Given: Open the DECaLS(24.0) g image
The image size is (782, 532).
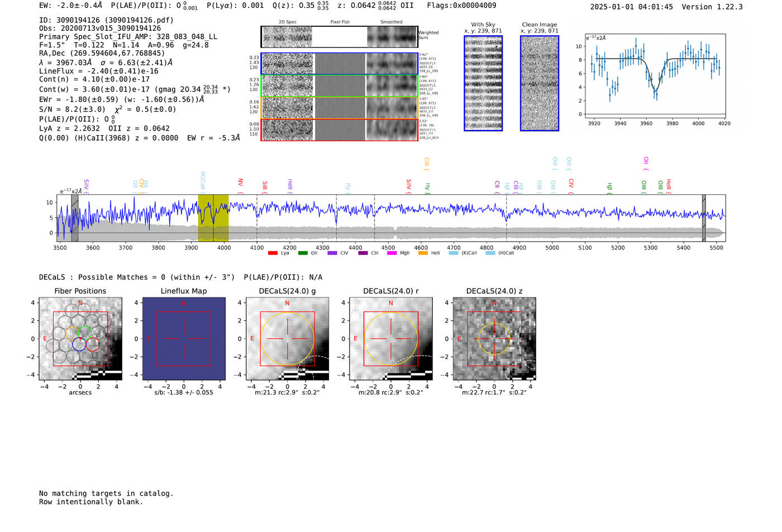Looking at the screenshot, I should (x=288, y=339).
